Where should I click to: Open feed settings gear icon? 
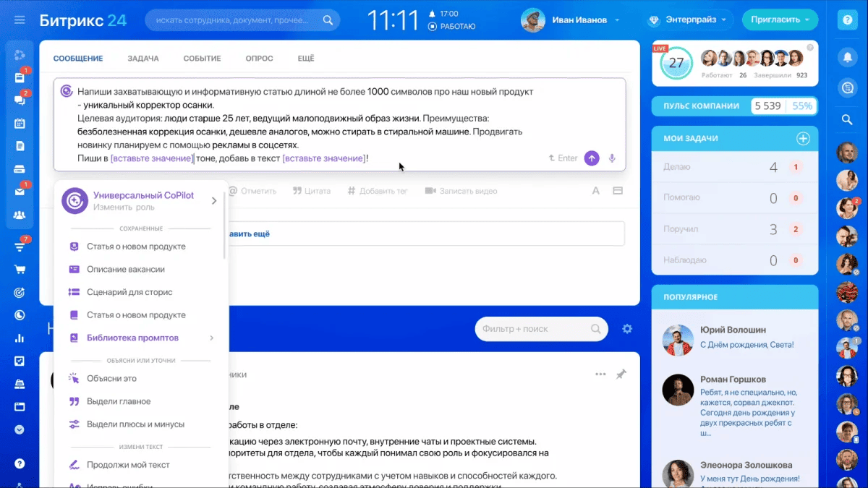pyautogui.click(x=627, y=329)
